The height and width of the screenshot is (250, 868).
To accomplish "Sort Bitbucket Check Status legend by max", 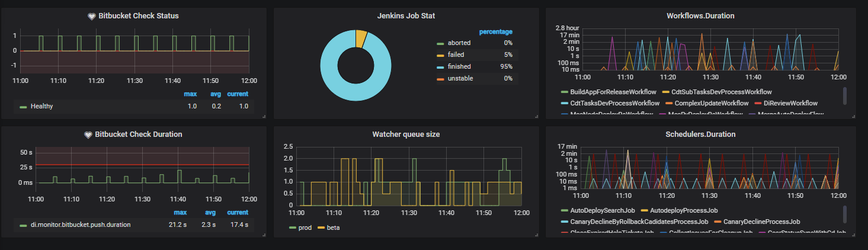I will (x=190, y=94).
